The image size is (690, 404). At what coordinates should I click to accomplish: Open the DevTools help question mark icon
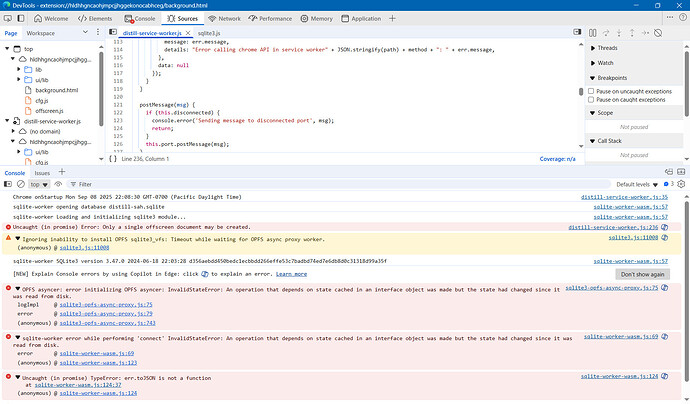[x=683, y=18]
